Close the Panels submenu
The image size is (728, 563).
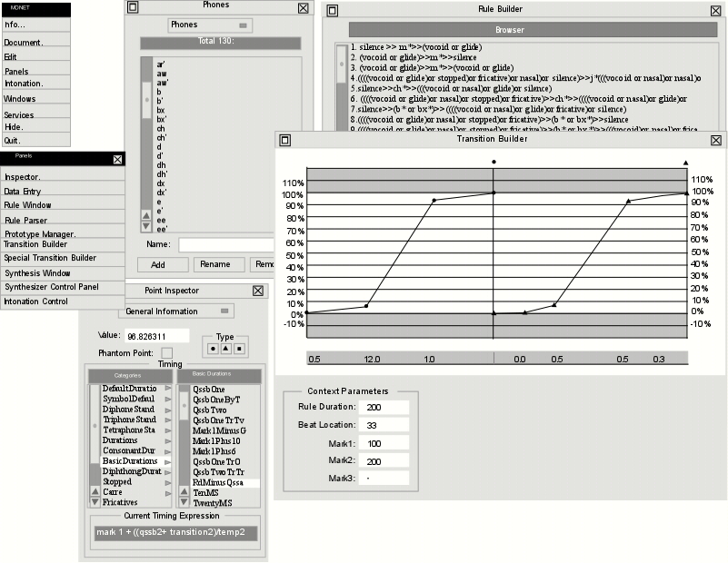118,160
